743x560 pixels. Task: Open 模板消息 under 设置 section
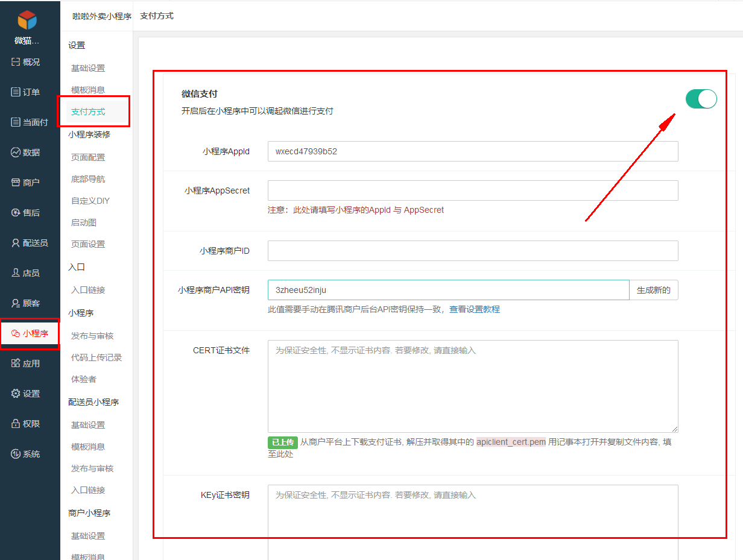pos(88,90)
